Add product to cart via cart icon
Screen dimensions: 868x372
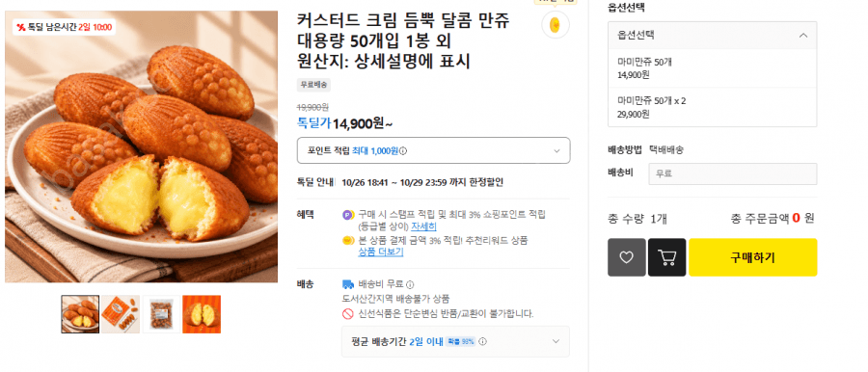pyautogui.click(x=667, y=257)
